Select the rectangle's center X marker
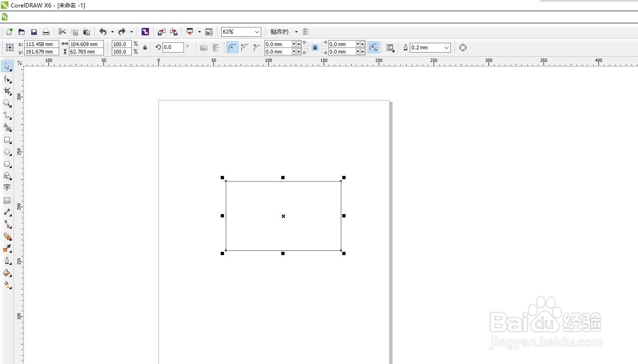638x364 pixels. point(283,216)
